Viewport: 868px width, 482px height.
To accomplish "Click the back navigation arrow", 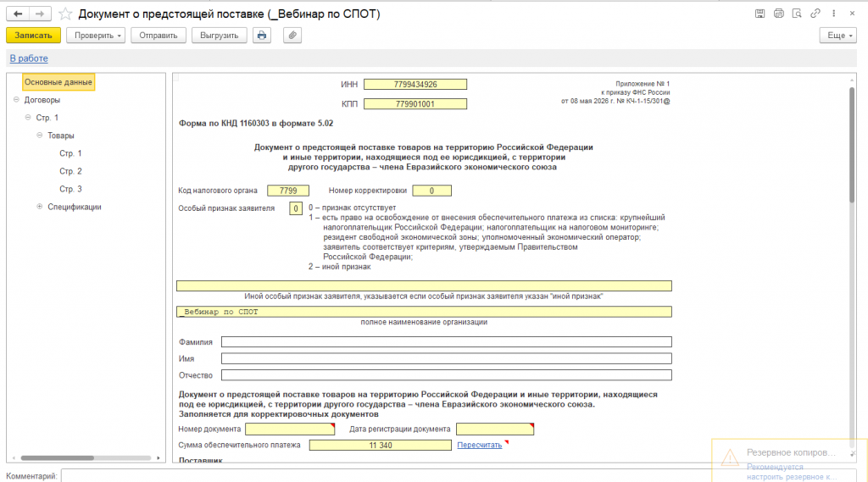I will [x=18, y=14].
